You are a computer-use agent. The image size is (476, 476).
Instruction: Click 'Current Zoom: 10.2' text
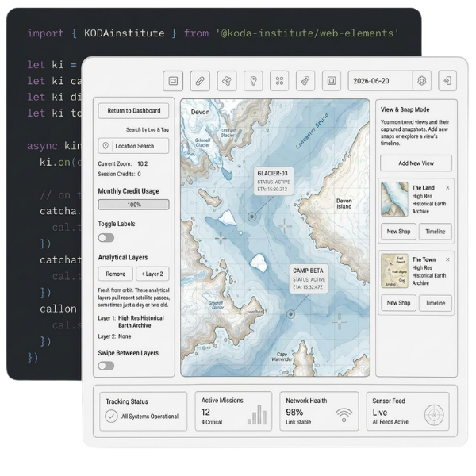(123, 164)
